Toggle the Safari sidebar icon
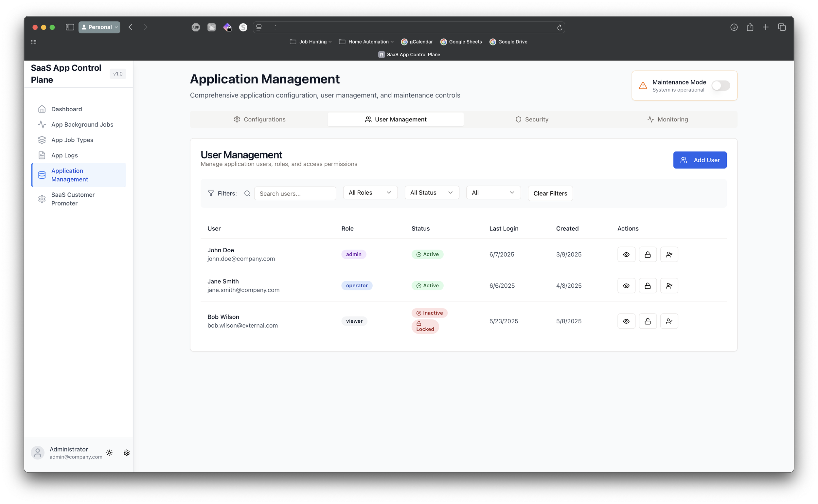 70,27
